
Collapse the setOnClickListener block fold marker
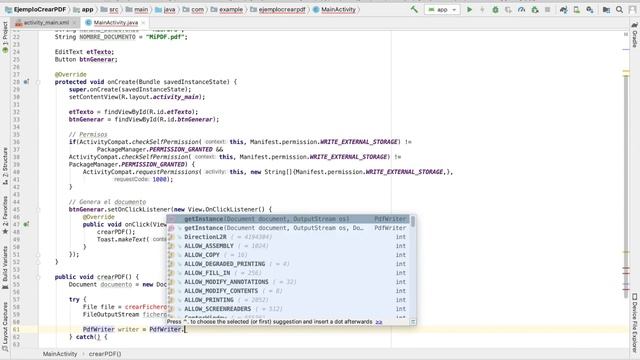point(38,210)
